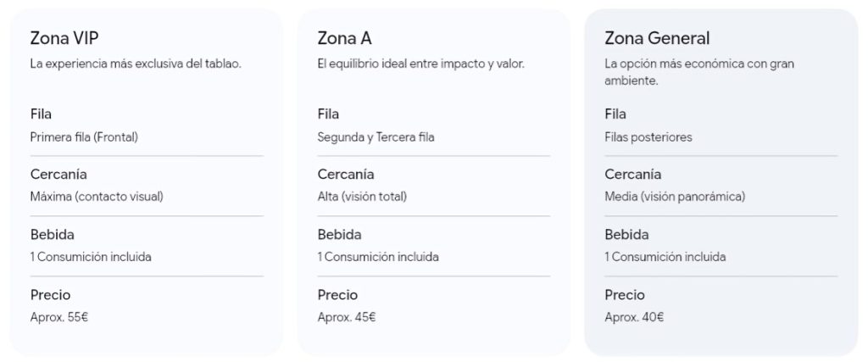Click the Bebida label in Zona VIP card
Image resolution: width=868 pixels, height=362 pixels.
point(53,235)
